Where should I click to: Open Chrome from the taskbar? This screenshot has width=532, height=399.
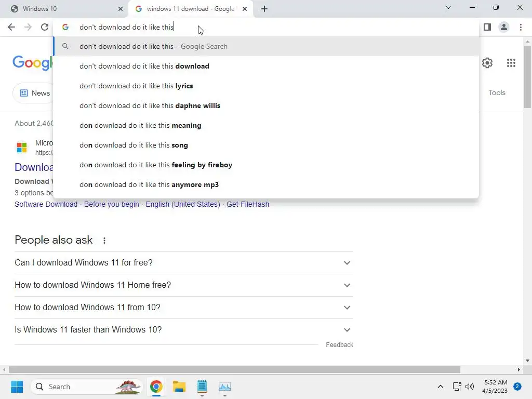(156, 387)
